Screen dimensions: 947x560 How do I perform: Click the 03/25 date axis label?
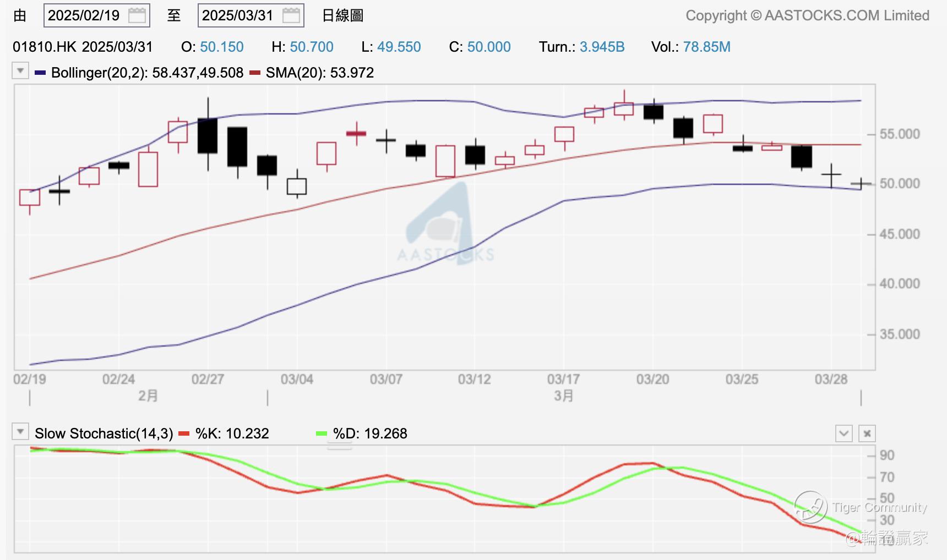click(742, 379)
